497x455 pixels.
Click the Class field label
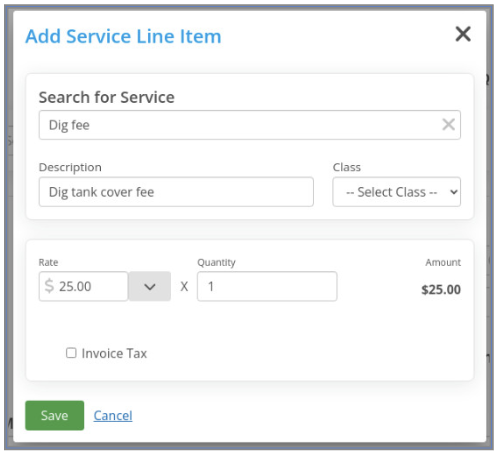(347, 167)
